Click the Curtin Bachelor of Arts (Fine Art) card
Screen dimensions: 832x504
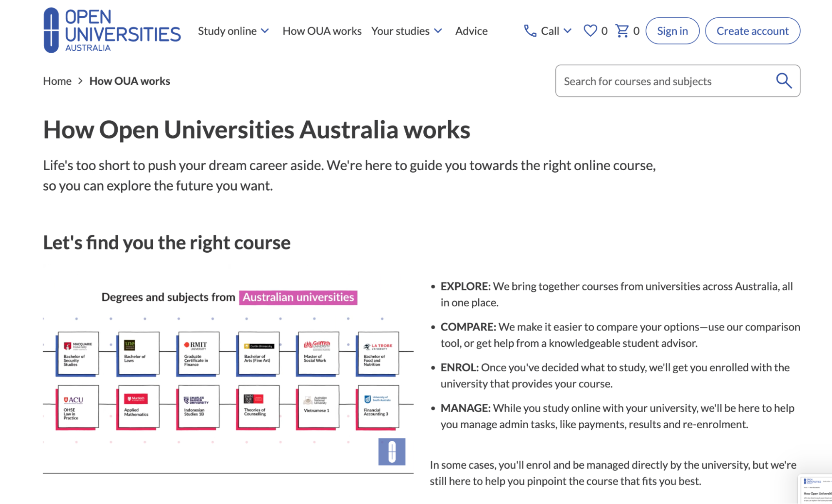[258, 353]
